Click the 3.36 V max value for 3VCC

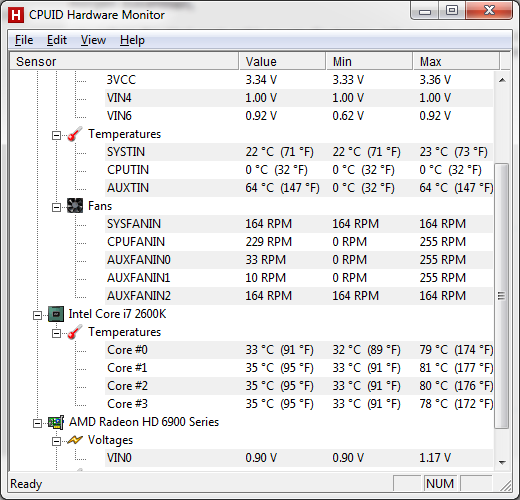435,80
